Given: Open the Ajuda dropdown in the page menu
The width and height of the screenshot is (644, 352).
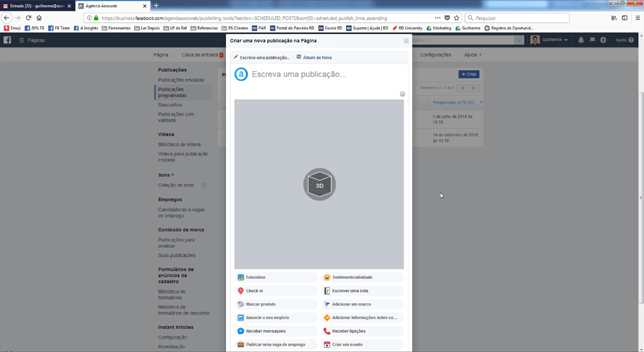Looking at the screenshot, I should pos(472,55).
